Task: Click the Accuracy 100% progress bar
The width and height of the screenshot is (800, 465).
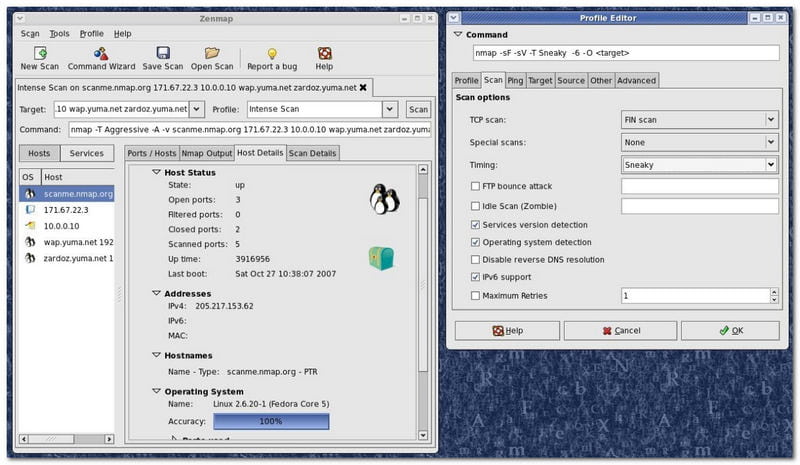Action: pyautogui.click(x=271, y=421)
